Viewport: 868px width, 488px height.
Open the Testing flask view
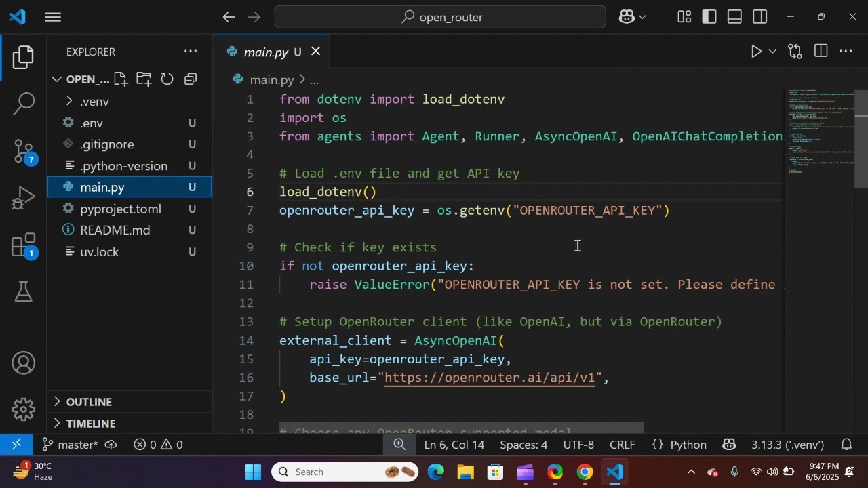pyautogui.click(x=23, y=292)
